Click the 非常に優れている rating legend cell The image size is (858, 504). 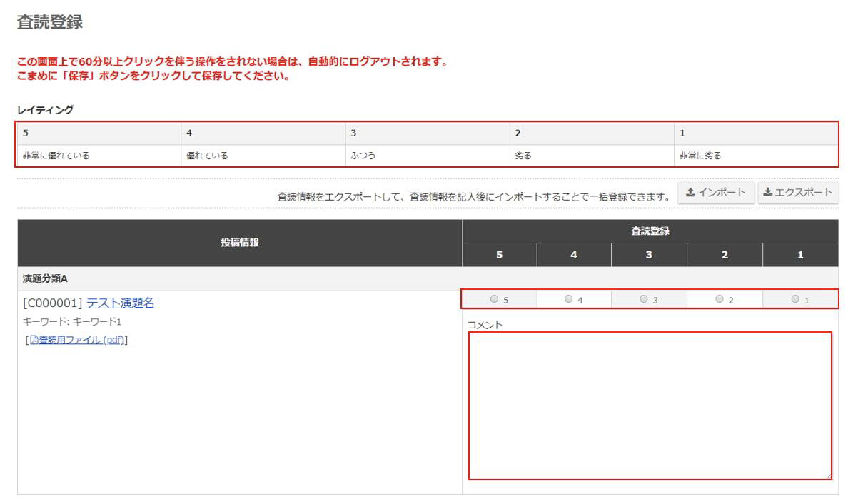[56, 156]
